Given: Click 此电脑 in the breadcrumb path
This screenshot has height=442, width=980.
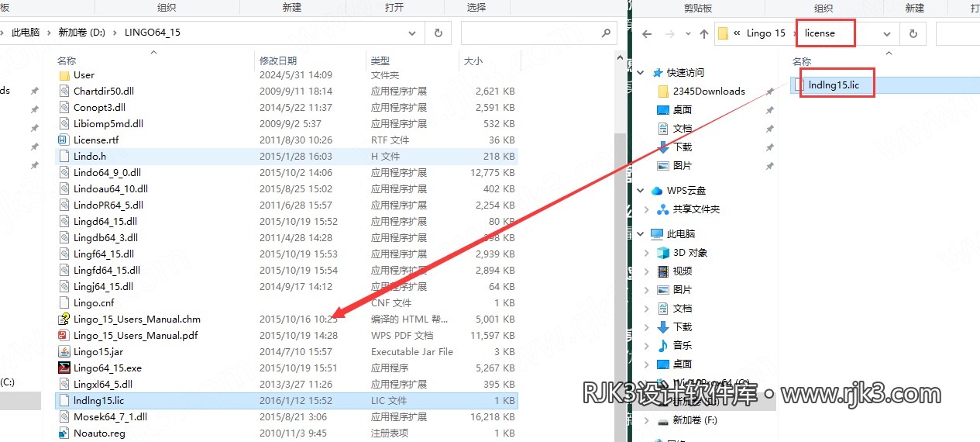Looking at the screenshot, I should click(x=26, y=33).
